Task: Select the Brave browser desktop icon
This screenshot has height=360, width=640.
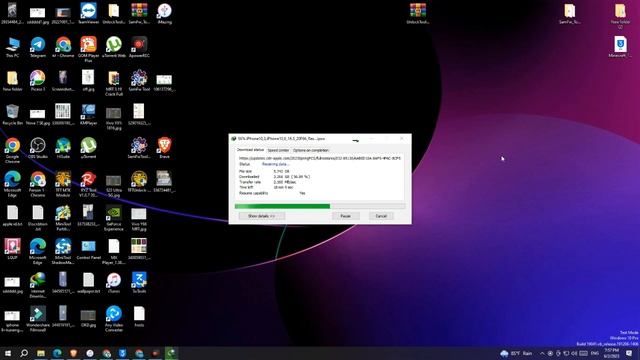Action: (x=164, y=148)
